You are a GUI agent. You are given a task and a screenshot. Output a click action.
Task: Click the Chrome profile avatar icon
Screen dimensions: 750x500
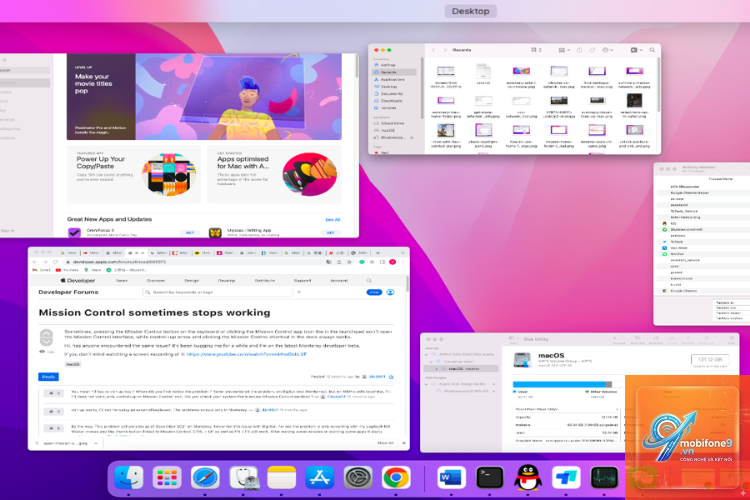pyautogui.click(x=392, y=262)
